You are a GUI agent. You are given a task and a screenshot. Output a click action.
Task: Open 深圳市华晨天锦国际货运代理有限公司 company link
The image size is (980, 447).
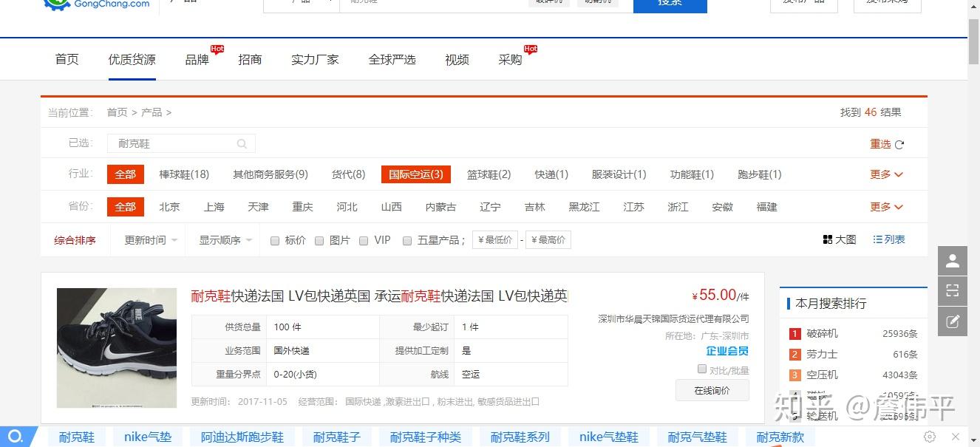click(x=673, y=318)
